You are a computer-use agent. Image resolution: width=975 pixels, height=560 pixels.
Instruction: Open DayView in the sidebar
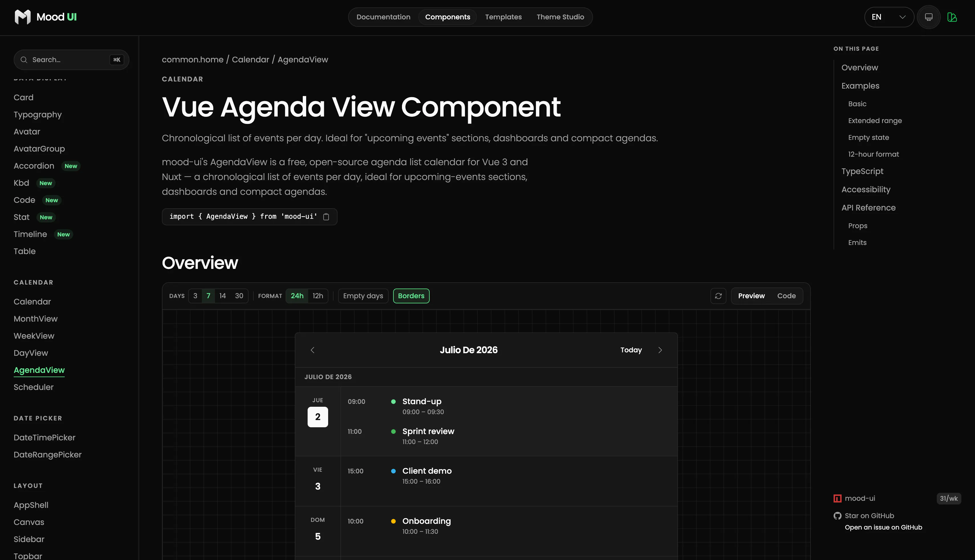point(31,353)
